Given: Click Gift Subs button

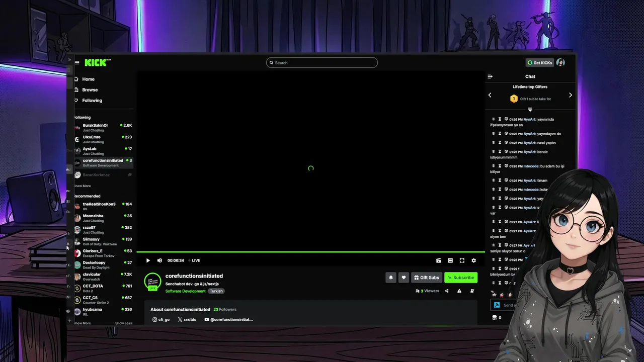Looking at the screenshot, I should [x=427, y=278].
